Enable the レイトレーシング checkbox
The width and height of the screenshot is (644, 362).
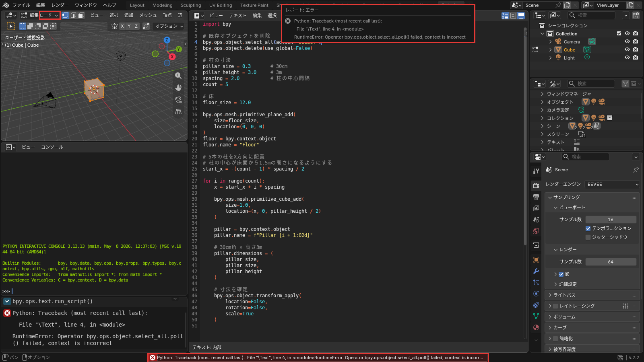click(x=556, y=306)
